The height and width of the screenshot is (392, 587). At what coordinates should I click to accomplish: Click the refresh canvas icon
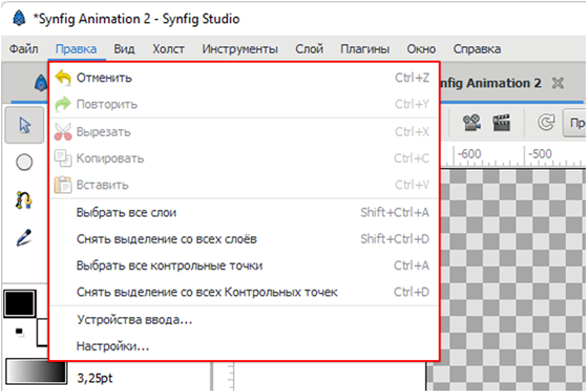(x=546, y=122)
